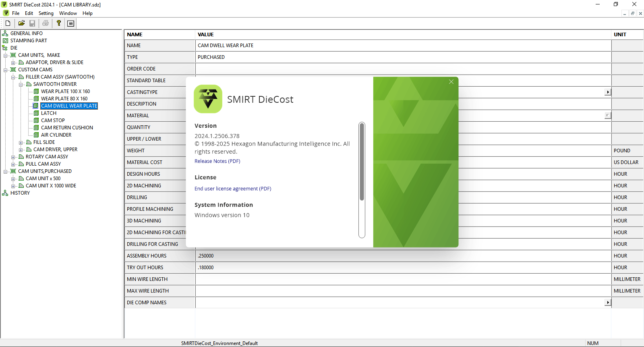Open End user license agreement link
Screen dimensions: 644x347
pyautogui.click(x=233, y=189)
